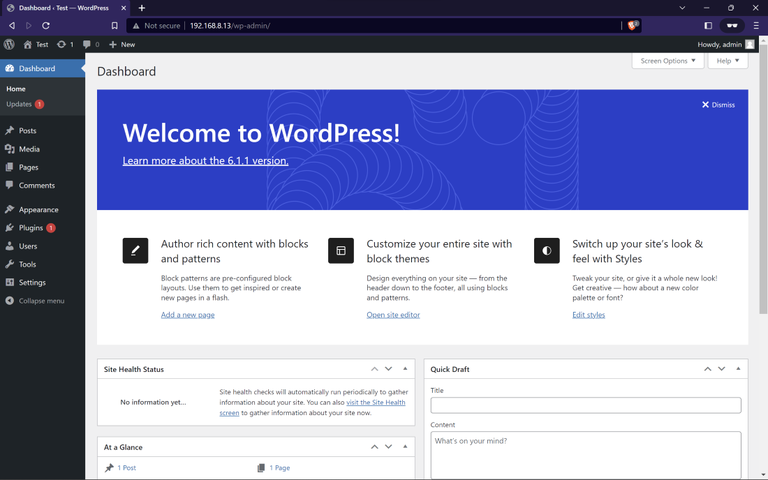Image resolution: width=768 pixels, height=480 pixels.
Task: Toggle Quick Draft panel collapse
Action: (x=738, y=369)
